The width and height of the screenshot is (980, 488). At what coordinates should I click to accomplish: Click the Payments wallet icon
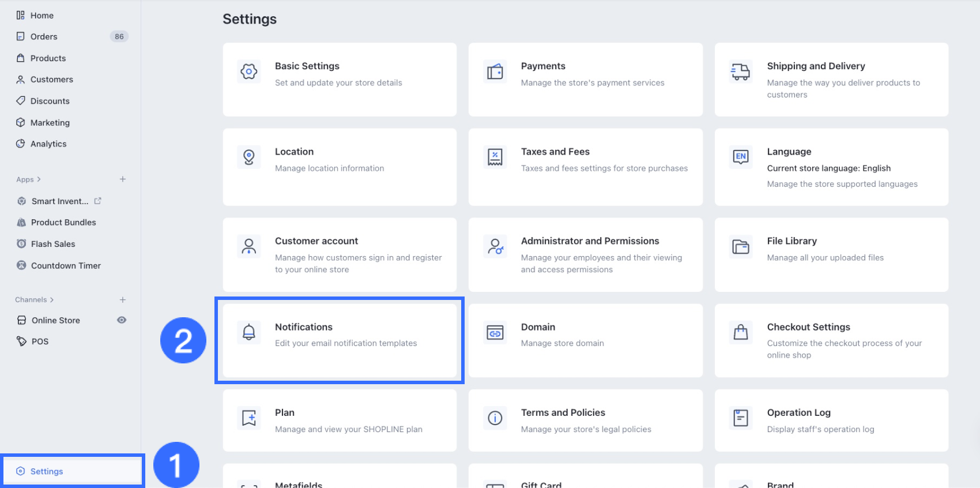(x=495, y=72)
